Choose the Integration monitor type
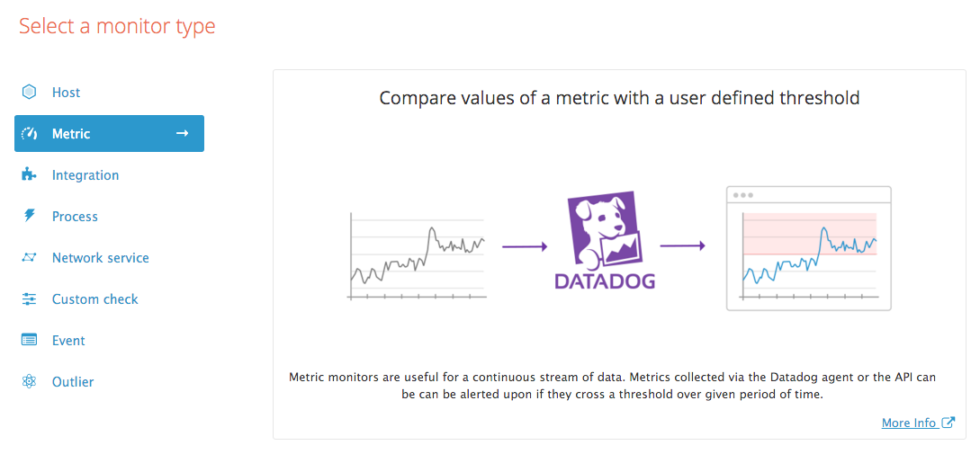980x454 pixels. 85,175
